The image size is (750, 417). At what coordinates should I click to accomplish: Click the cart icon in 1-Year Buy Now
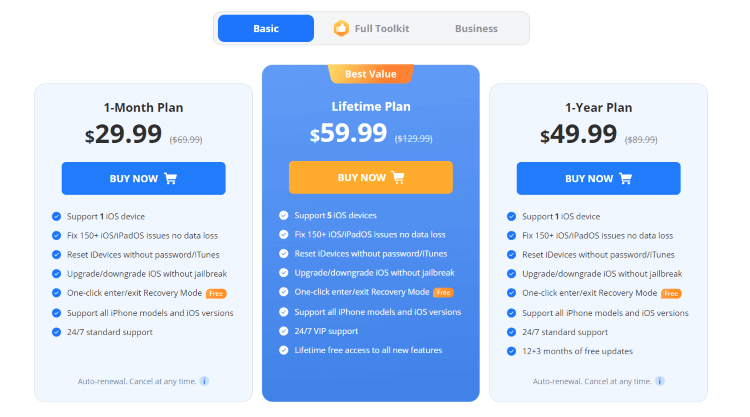626,179
